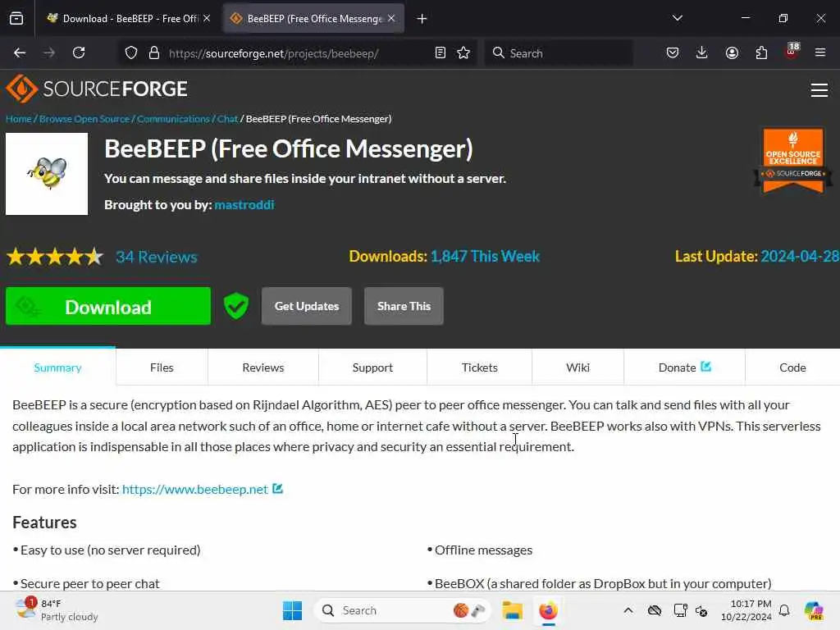The height and width of the screenshot is (630, 840).
Task: Click "Offline messages" feature text
Action: pos(483,550)
